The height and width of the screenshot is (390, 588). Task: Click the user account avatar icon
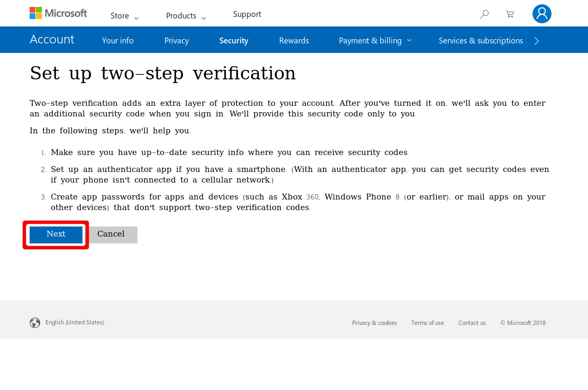541,14
